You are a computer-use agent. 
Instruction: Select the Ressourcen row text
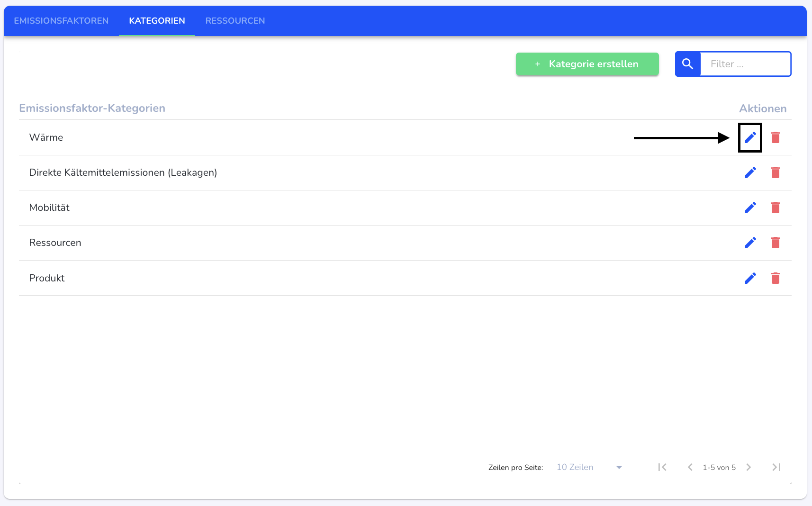[x=55, y=243]
